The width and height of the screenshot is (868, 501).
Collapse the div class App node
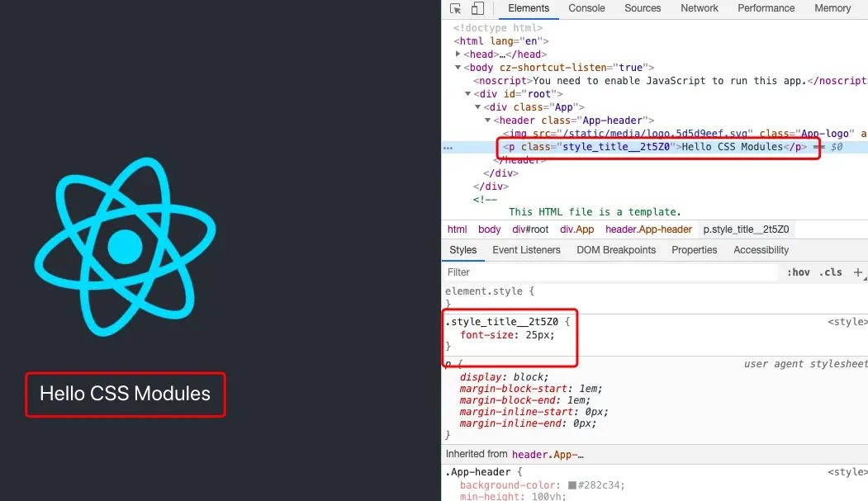pyautogui.click(x=477, y=106)
